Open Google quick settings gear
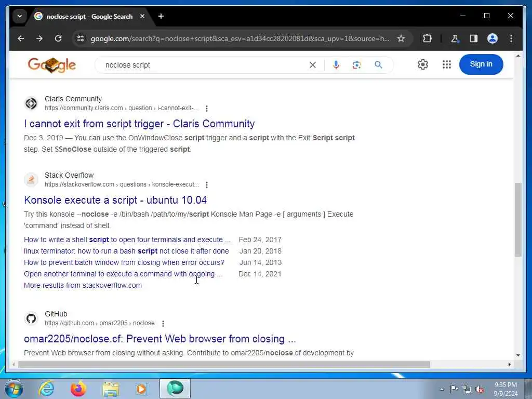Screen dimensions: 532x399 point(423,64)
